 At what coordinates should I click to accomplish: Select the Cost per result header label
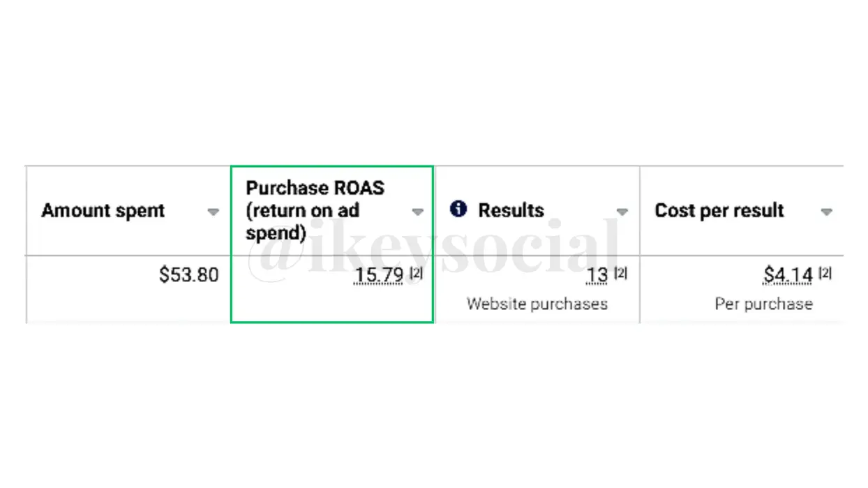pyautogui.click(x=719, y=211)
